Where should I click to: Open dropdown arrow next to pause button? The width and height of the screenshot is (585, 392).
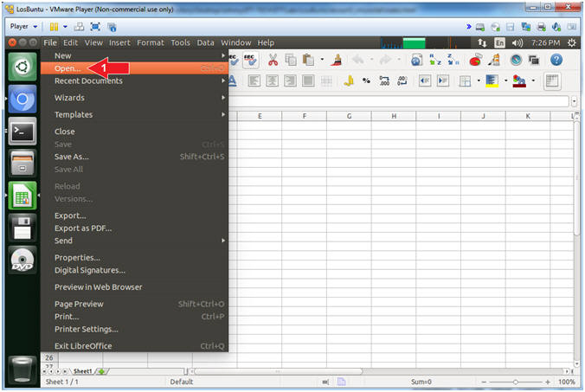(65, 27)
